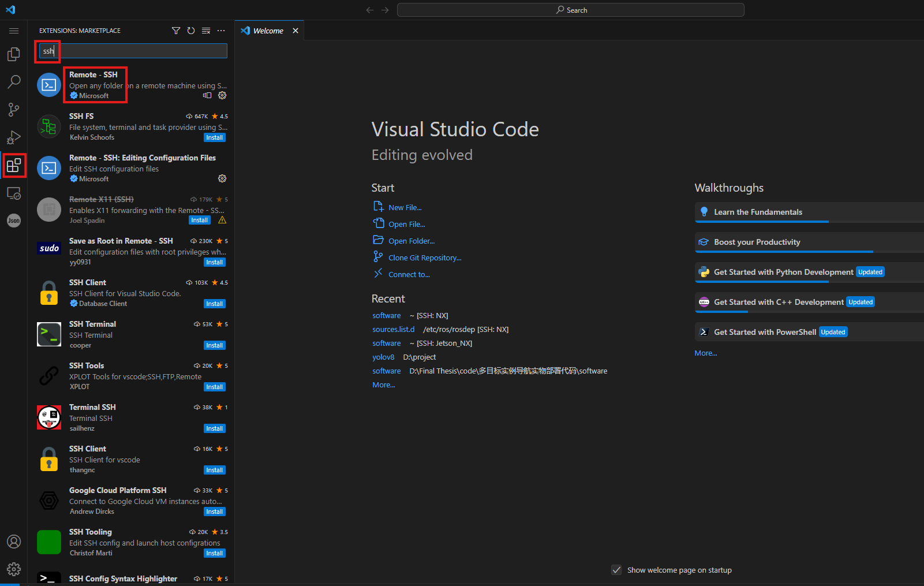Open gear for Remote - SSH: Editing Configuration Files
Image resolution: width=924 pixels, height=586 pixels.
[222, 178]
